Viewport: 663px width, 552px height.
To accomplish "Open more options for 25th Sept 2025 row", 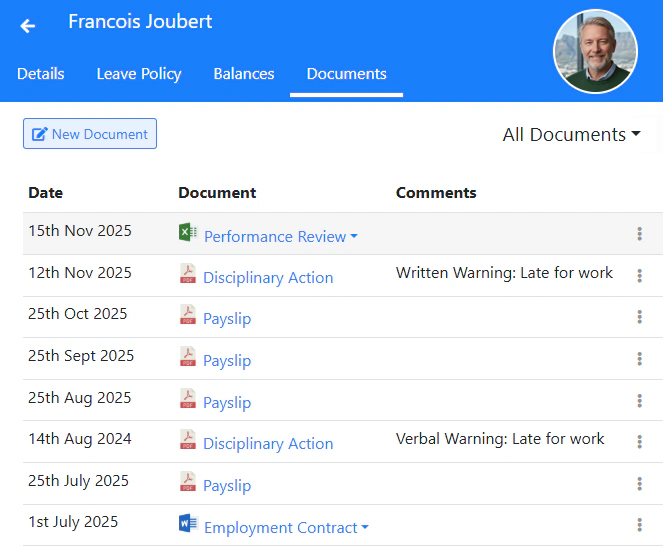I will [x=639, y=359].
